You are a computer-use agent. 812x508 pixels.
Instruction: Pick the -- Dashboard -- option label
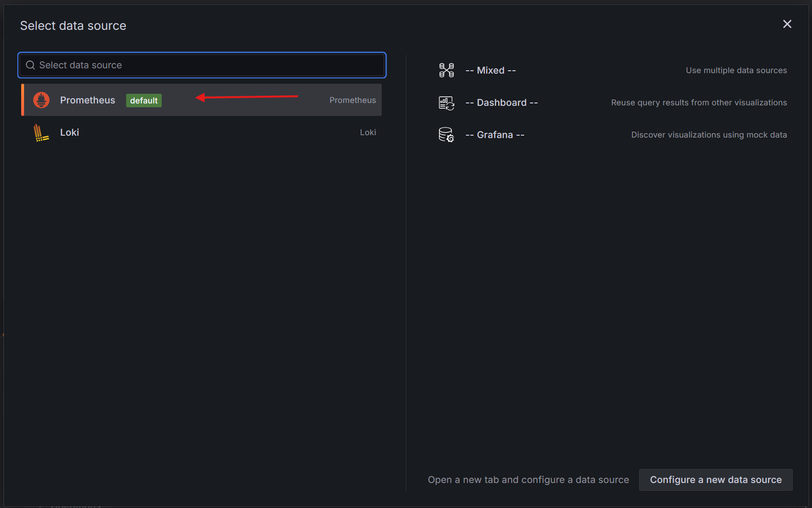pos(502,102)
